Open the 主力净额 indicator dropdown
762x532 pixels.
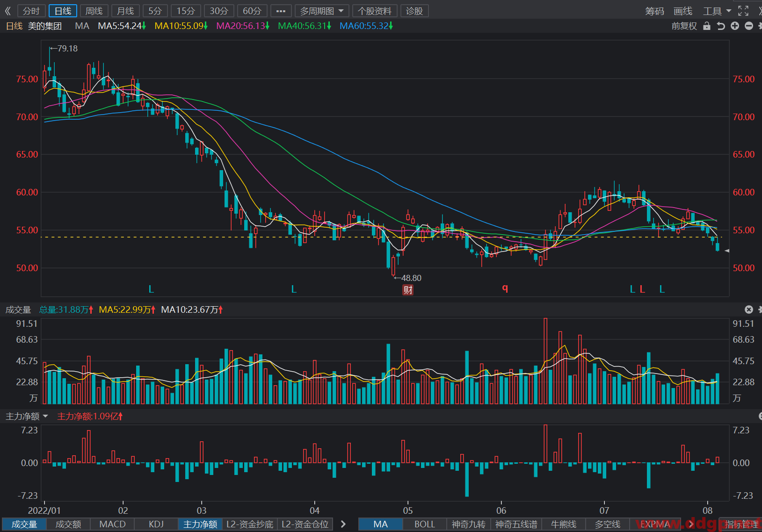pos(27,416)
